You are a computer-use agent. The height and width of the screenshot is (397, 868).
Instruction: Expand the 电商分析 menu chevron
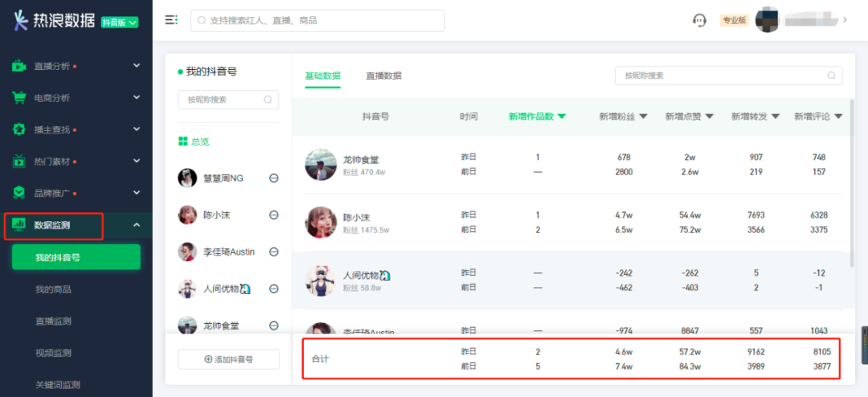point(137,98)
